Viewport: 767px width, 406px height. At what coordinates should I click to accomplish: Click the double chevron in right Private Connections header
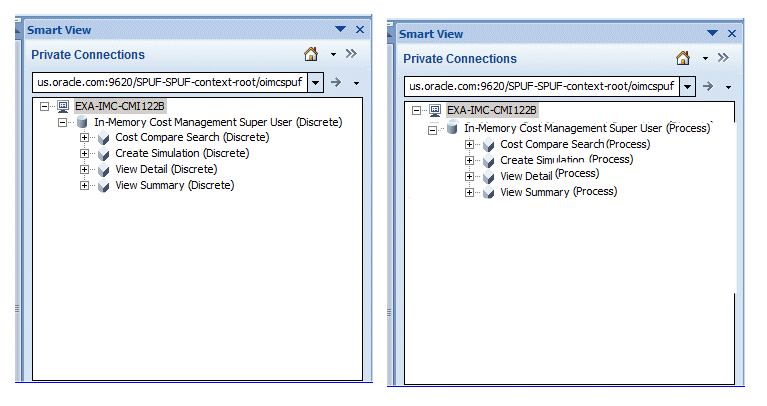(x=723, y=58)
